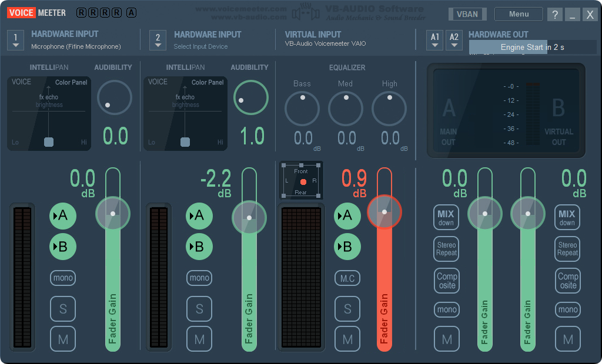
Task: Open help with the question mark button
Action: point(554,15)
